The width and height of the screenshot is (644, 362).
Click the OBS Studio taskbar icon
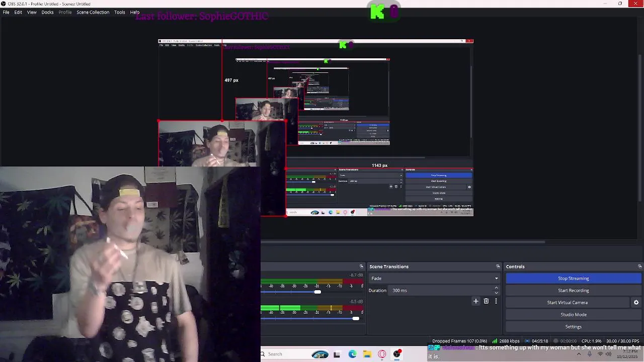397,354
